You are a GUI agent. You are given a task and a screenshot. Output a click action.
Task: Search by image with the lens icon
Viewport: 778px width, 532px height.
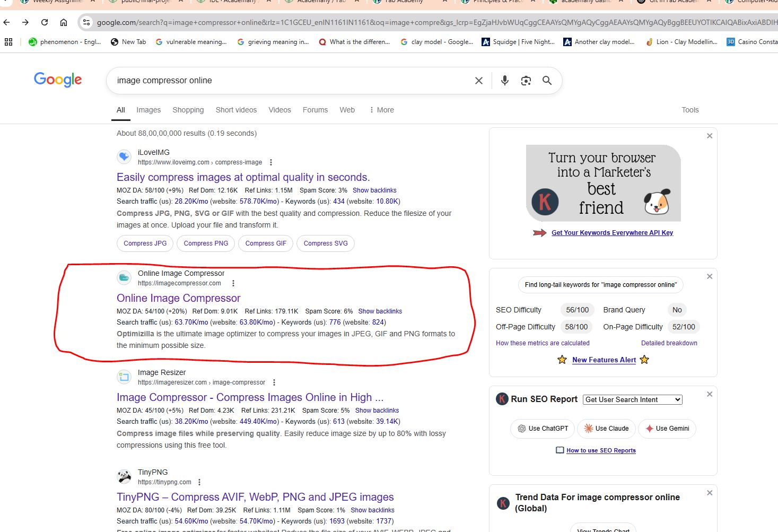(x=526, y=81)
